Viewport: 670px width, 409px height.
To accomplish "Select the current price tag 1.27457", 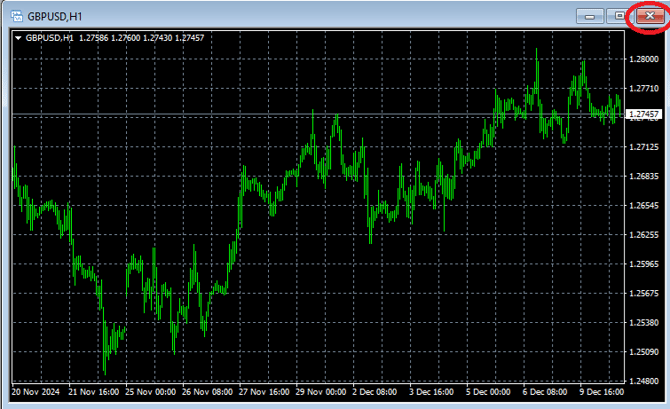I will tap(646, 115).
